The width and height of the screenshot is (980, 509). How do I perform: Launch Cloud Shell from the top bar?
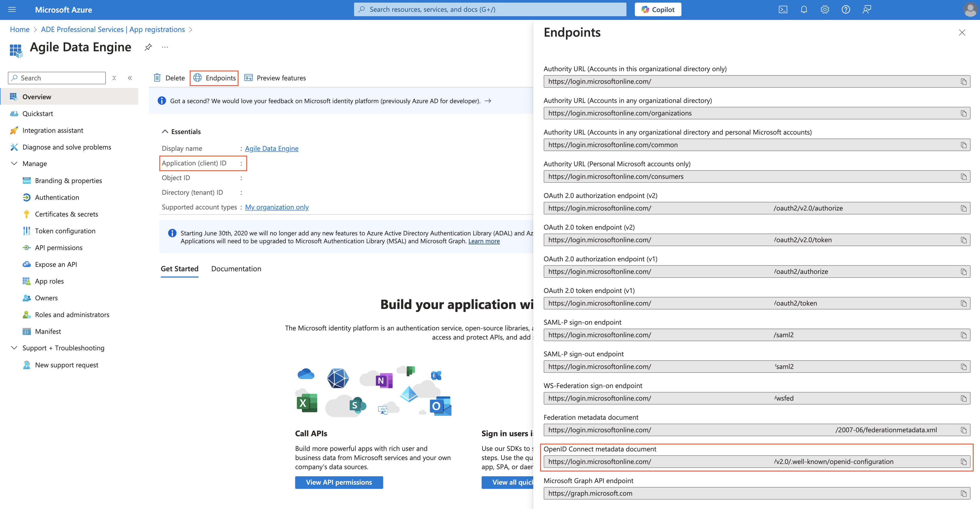tap(783, 9)
